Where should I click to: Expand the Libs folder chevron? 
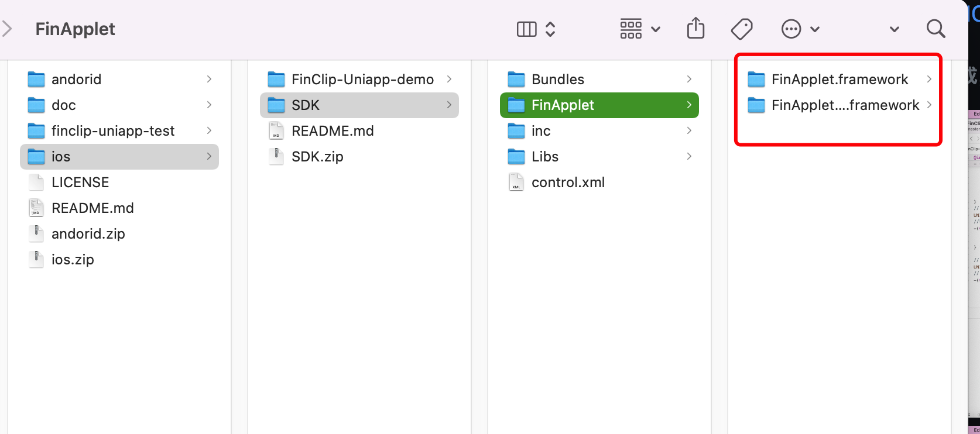689,156
